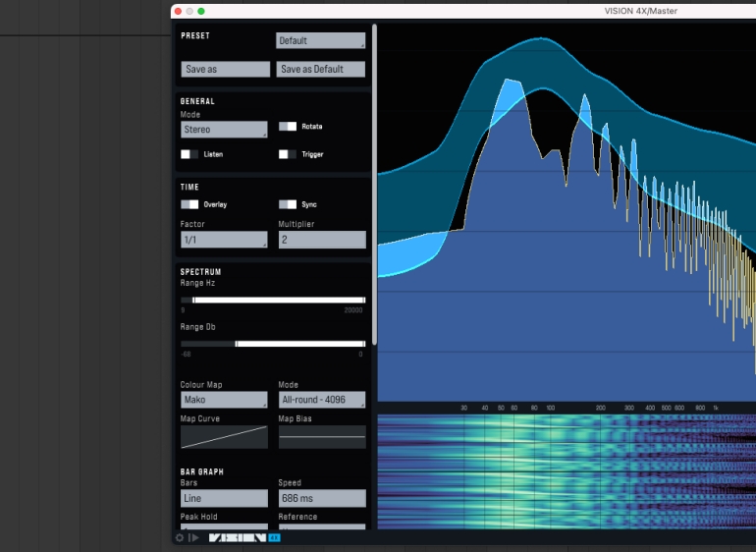Screen dimensions: 756x552
Task: Expand the Factor 1/1 dropdown
Action: (x=224, y=240)
